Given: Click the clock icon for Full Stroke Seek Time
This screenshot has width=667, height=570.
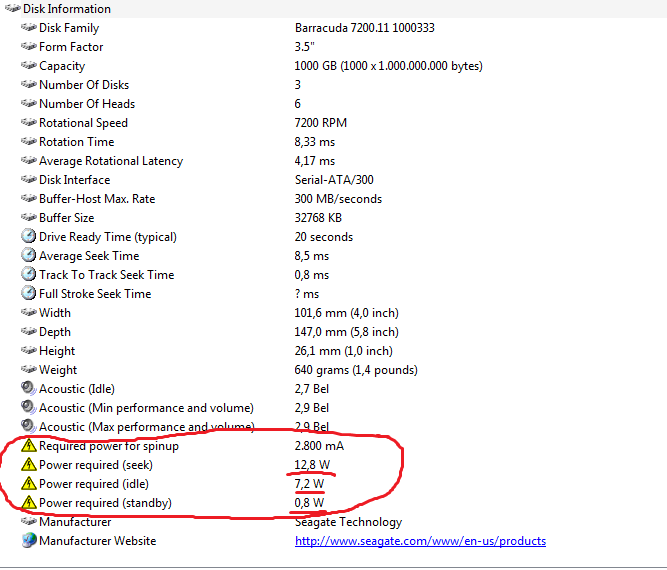Looking at the screenshot, I should click(29, 293).
